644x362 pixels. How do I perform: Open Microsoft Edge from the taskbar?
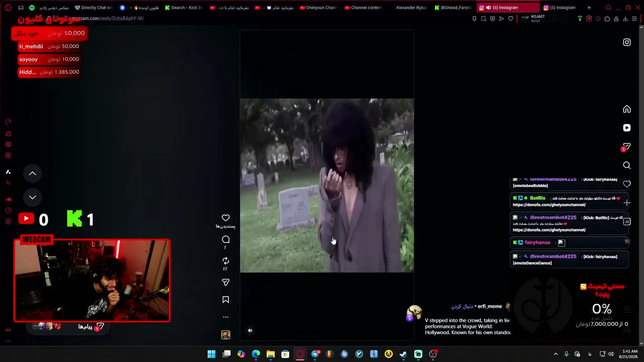(x=256, y=354)
